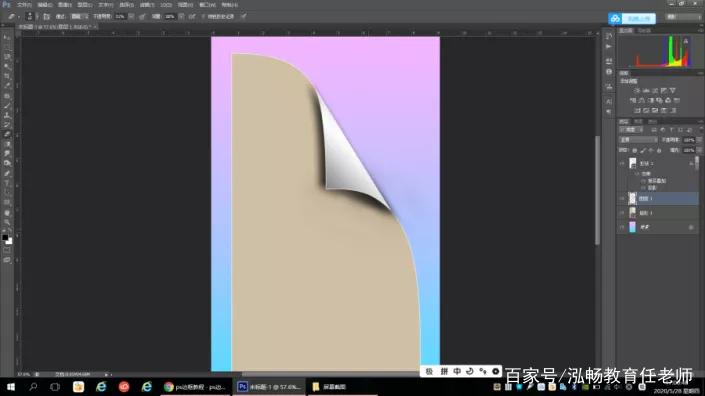The height and width of the screenshot is (396, 705).
Task: Open the eraser opacity slider arrow
Action: (131, 17)
